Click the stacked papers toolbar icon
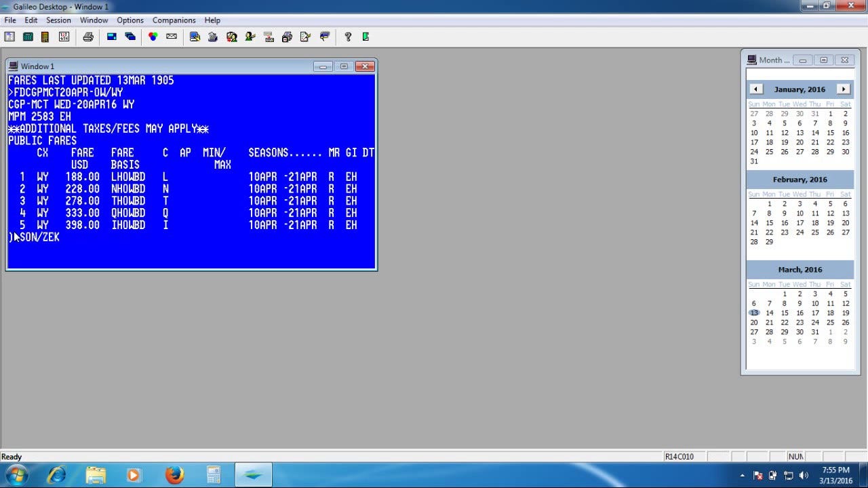Screen dimensions: 868x488 click(x=213, y=37)
